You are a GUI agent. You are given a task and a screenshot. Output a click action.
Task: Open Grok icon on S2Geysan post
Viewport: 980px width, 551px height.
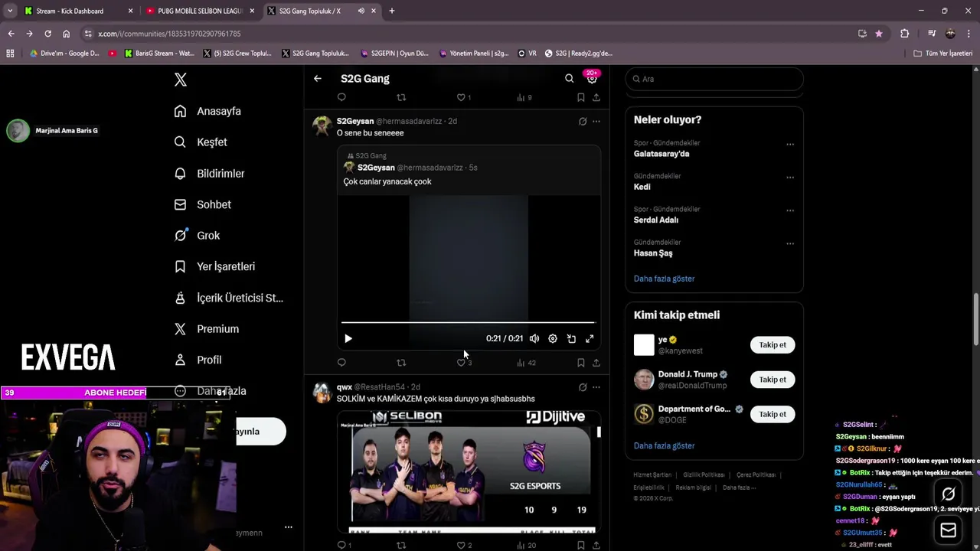tap(583, 121)
